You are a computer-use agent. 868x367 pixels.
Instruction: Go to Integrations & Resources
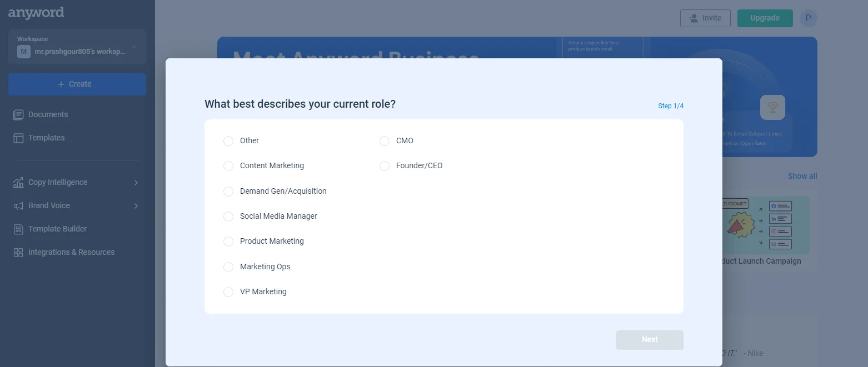click(x=71, y=252)
